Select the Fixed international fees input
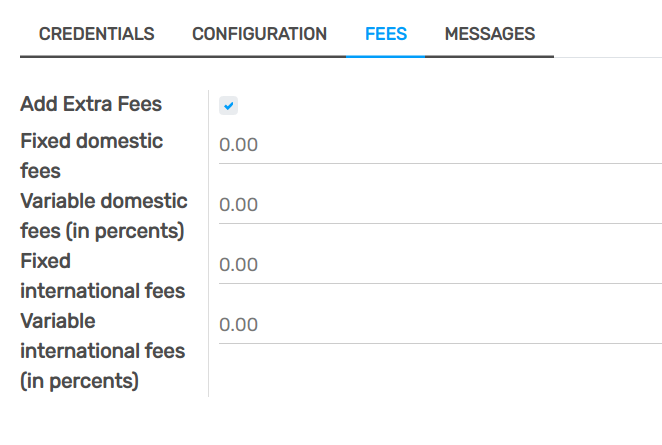662x445 pixels. [440, 265]
